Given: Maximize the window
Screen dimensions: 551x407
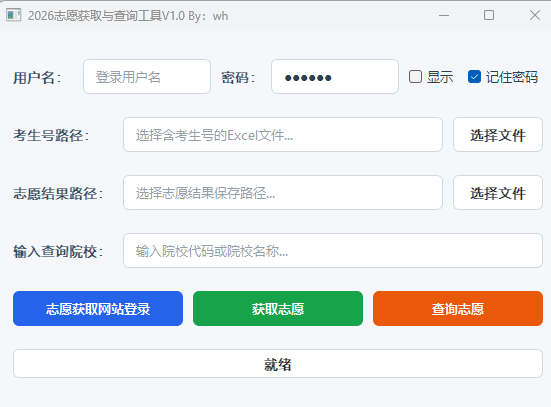Looking at the screenshot, I should coord(489,15).
